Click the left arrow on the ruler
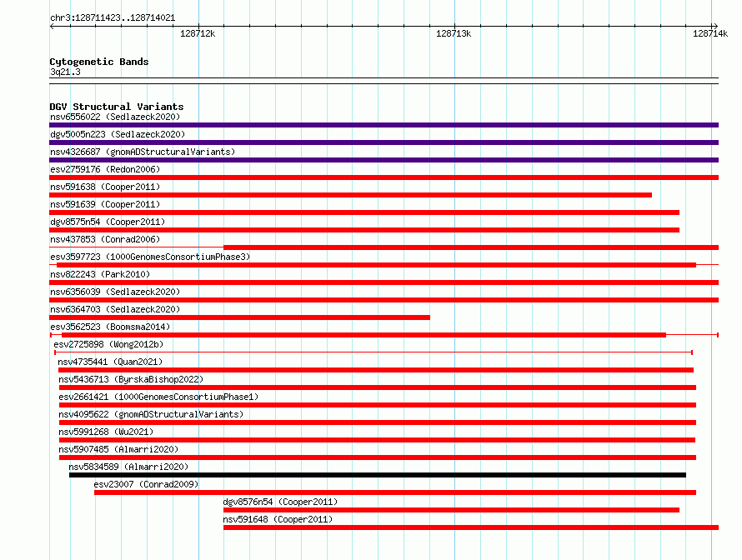The image size is (742, 560). pyautogui.click(x=52, y=27)
